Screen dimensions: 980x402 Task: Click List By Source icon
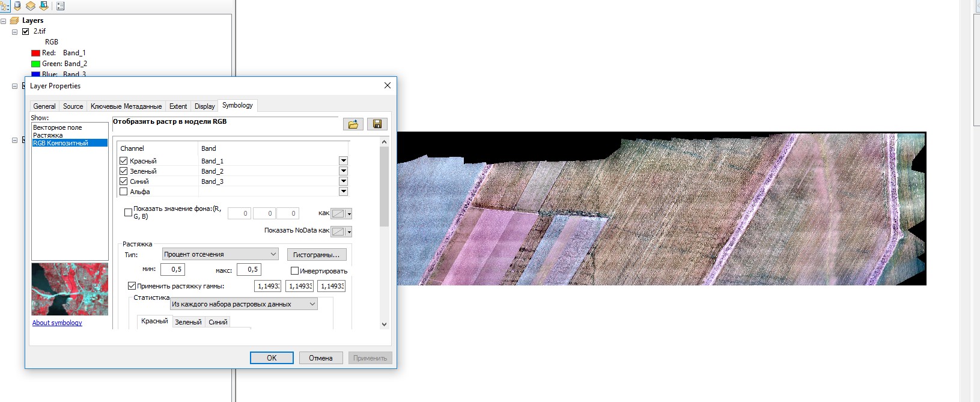[17, 6]
